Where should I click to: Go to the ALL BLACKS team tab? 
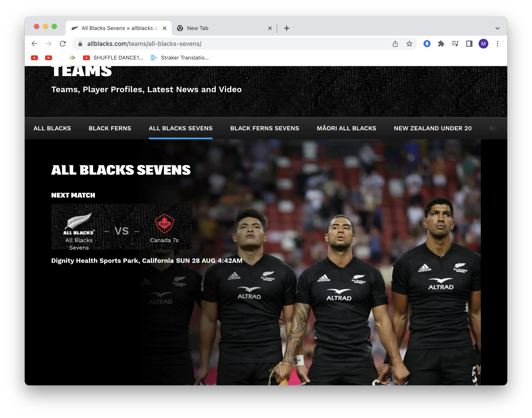(52, 128)
